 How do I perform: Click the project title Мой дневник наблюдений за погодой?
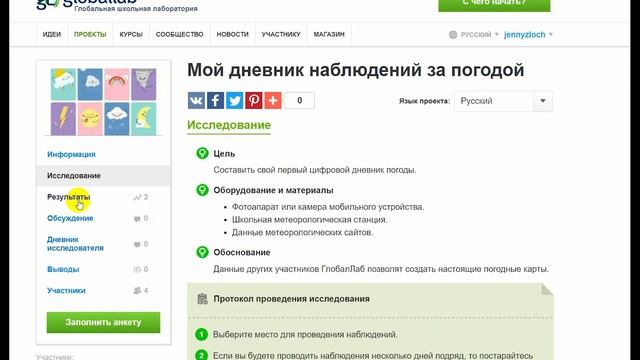click(x=356, y=70)
